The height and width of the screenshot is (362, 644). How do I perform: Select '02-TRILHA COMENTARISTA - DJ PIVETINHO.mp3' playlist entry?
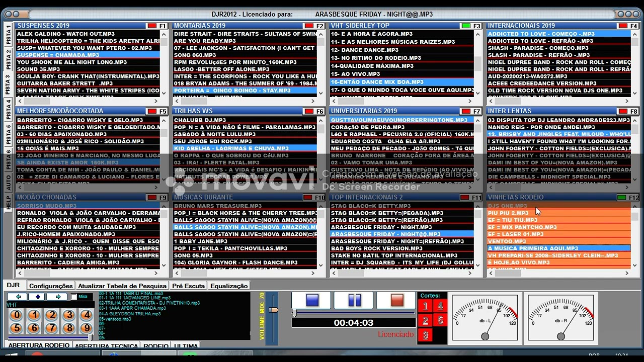coord(149,303)
